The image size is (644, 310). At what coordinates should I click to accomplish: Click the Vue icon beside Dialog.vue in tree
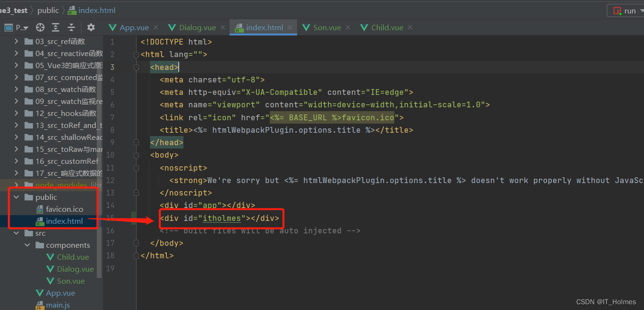pos(50,269)
